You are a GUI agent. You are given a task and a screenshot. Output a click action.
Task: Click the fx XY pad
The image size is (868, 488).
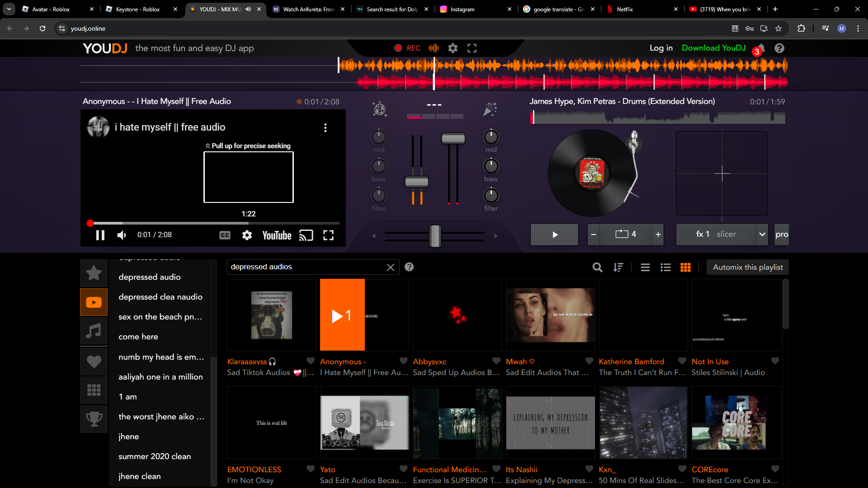(722, 174)
